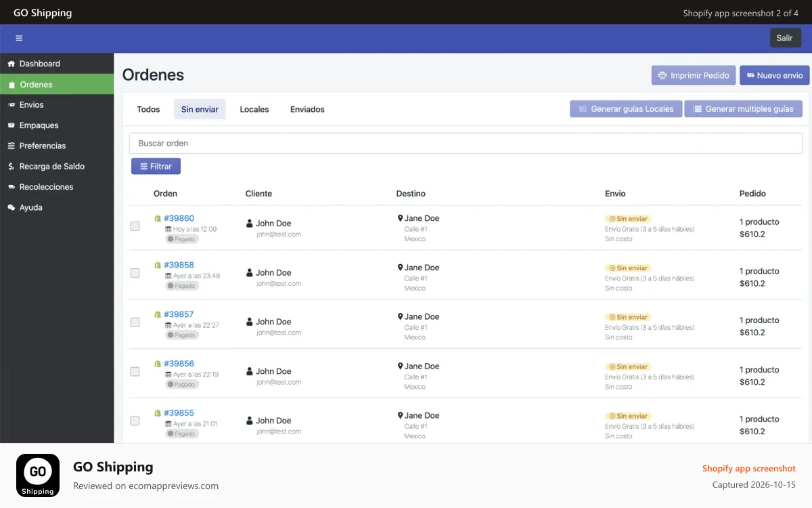812x508 pixels.
Task: Click Nuevo envio button
Action: (x=774, y=75)
